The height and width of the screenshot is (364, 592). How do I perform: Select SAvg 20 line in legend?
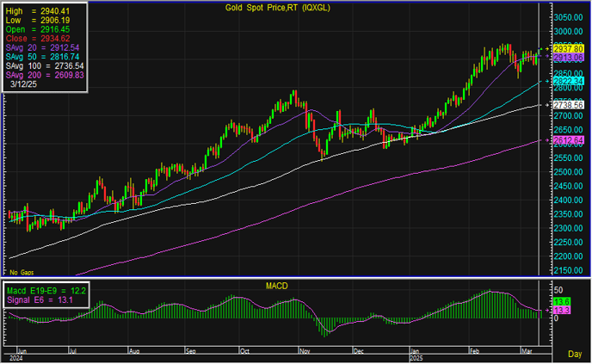point(45,47)
